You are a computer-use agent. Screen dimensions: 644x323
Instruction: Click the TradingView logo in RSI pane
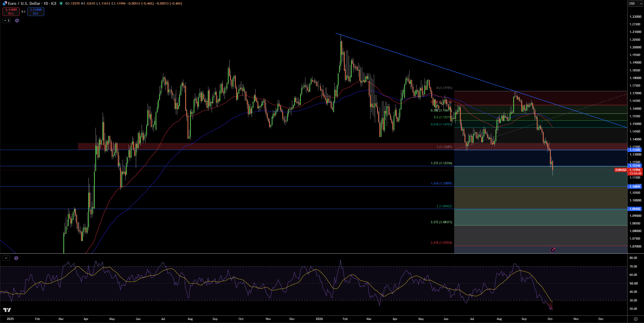(7, 310)
